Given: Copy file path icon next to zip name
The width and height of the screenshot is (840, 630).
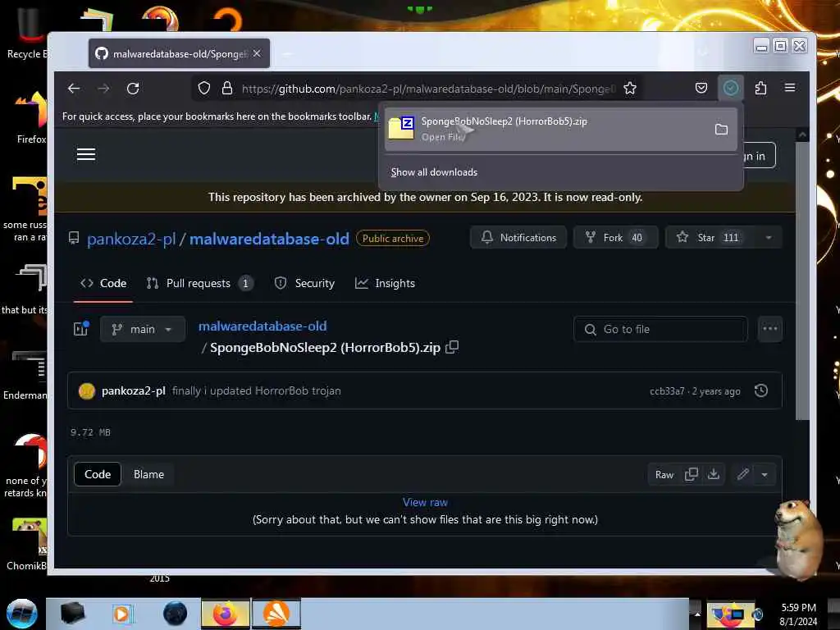Looking at the screenshot, I should pos(452,347).
